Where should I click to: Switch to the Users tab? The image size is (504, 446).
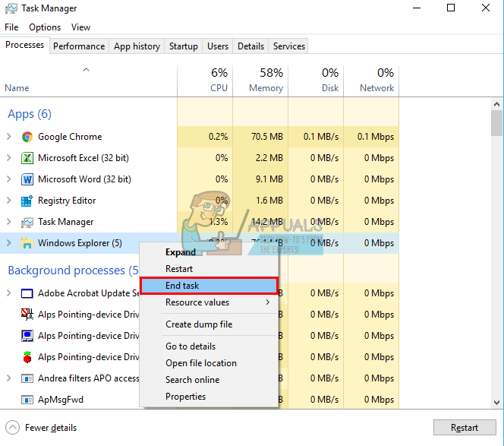(218, 46)
